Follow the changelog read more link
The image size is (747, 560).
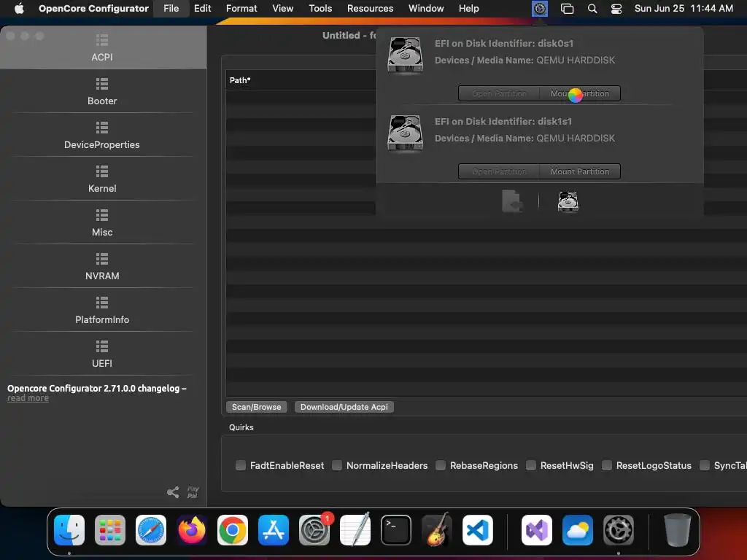[x=28, y=398]
